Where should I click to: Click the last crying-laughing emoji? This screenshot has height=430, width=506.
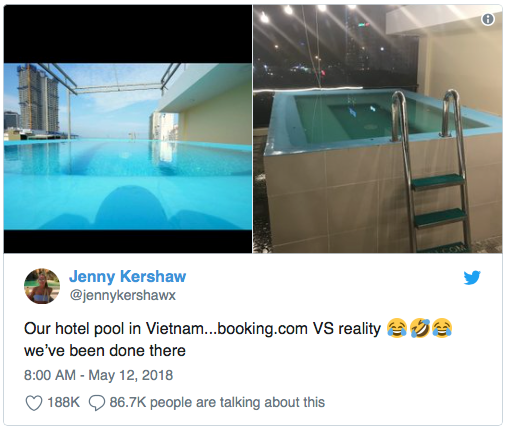coord(442,328)
